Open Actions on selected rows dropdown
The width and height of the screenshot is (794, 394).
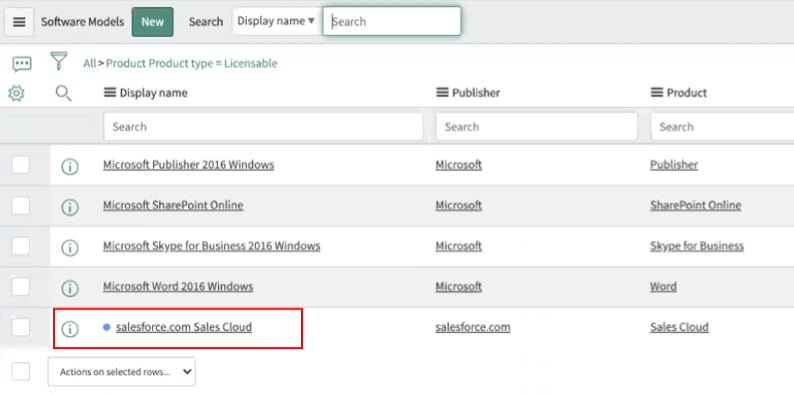(x=122, y=372)
